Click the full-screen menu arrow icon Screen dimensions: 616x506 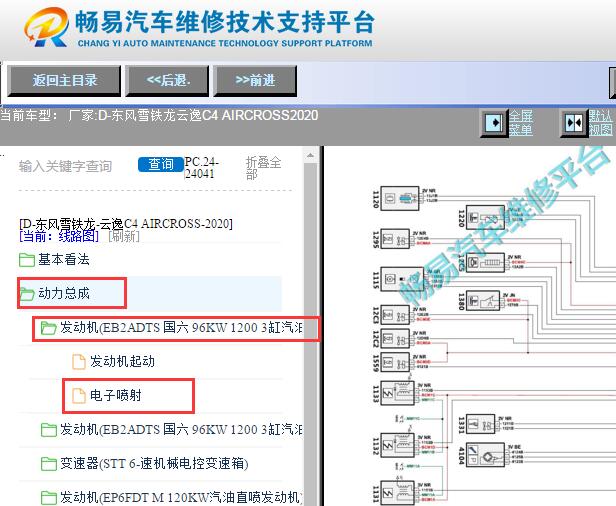pyautogui.click(x=495, y=123)
